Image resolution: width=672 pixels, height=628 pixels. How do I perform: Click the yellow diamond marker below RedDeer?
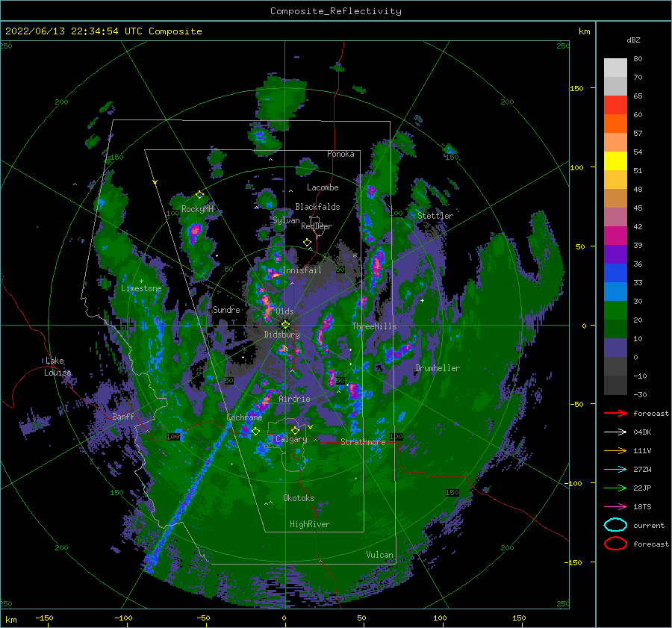(x=307, y=243)
